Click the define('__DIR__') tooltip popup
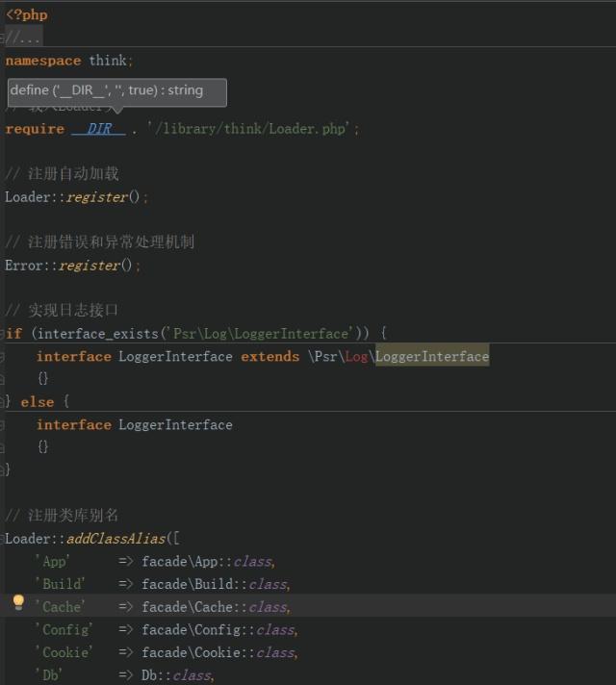This screenshot has width=616, height=685. tap(116, 91)
